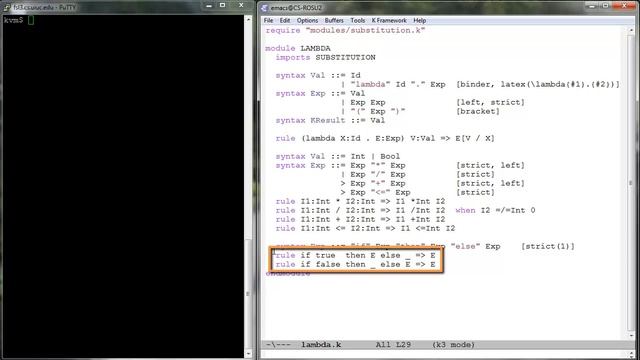Maximize the PuTTY window

(222, 5)
